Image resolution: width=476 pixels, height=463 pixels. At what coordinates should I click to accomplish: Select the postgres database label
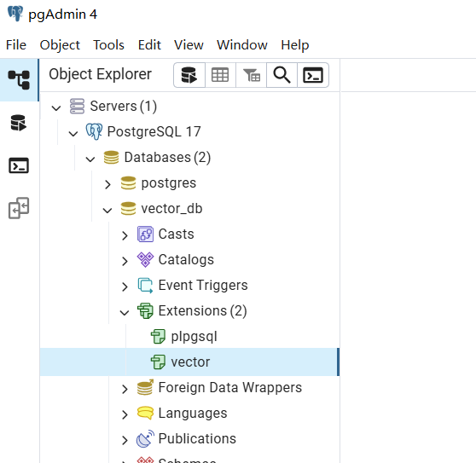point(169,183)
